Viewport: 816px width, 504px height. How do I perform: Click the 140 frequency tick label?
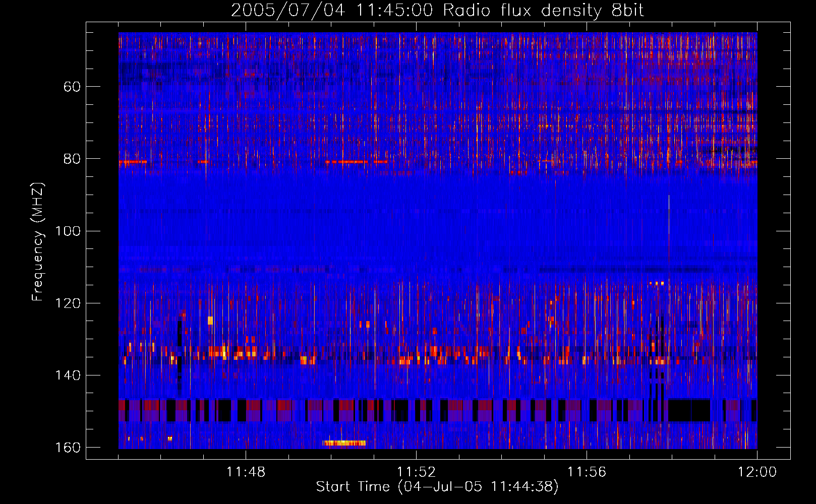click(68, 375)
